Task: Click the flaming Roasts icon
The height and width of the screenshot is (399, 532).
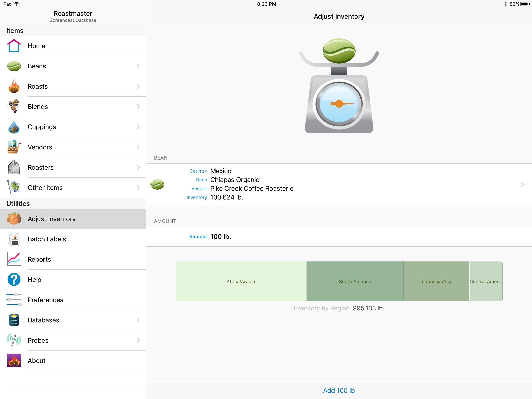Action: coord(14,86)
